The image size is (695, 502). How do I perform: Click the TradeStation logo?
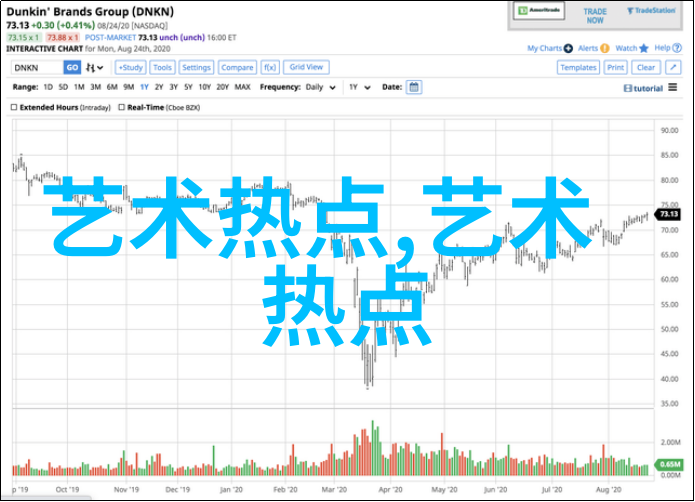click(651, 11)
